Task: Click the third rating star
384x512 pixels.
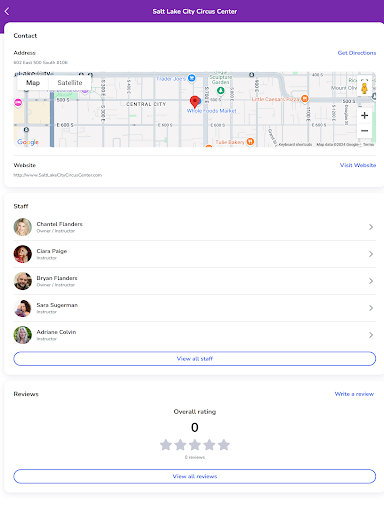Action: click(x=195, y=445)
